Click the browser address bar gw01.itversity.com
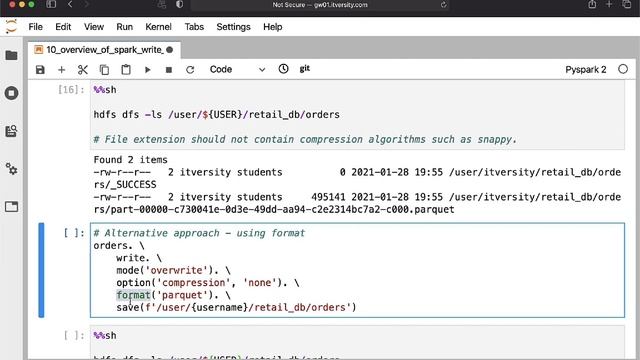 pyautogui.click(x=320, y=5)
